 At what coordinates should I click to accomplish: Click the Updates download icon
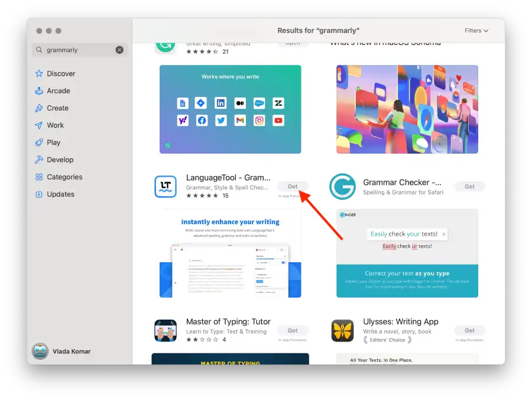coord(39,194)
